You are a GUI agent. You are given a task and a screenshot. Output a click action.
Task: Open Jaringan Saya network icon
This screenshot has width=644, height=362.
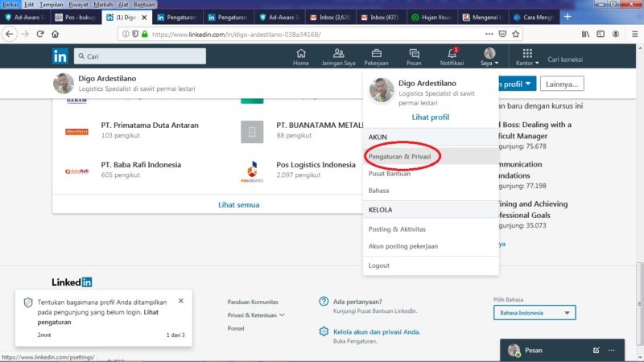click(338, 57)
